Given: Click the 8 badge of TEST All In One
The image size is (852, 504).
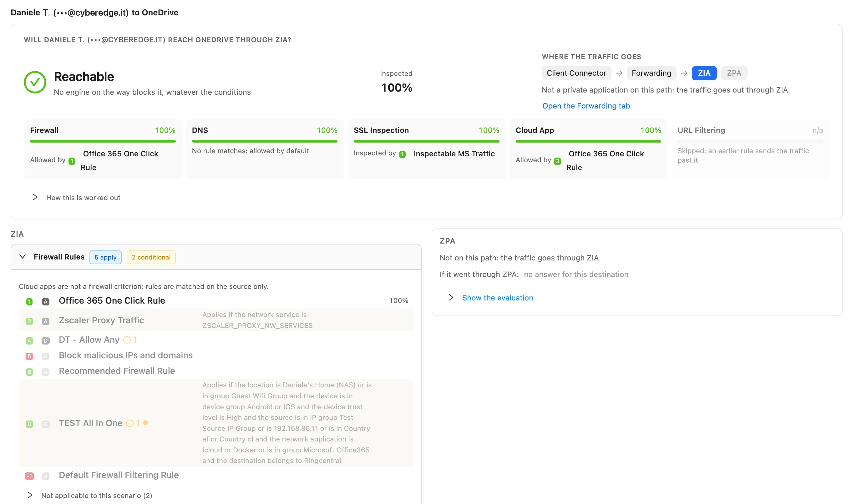Looking at the screenshot, I should pos(29,424).
